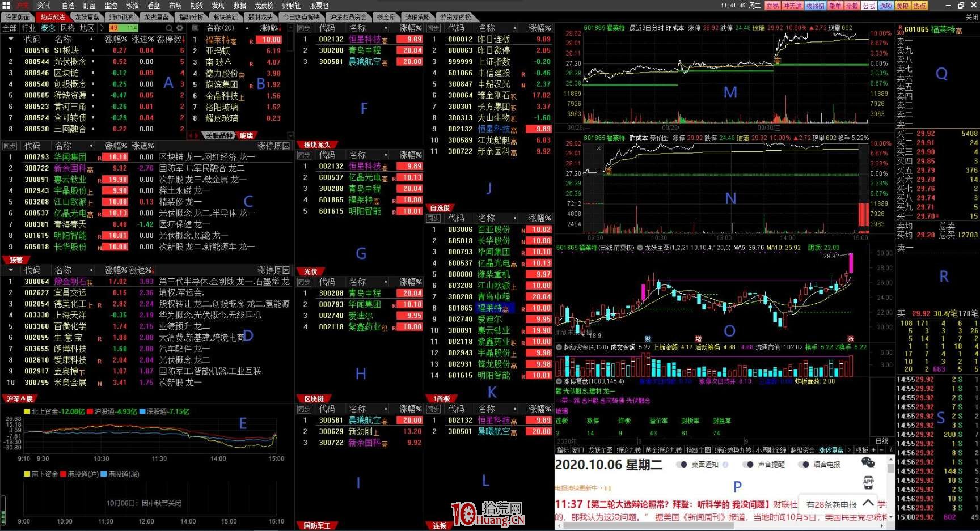
Task: Click the 选项 shortcut button
Action: [886, 6]
